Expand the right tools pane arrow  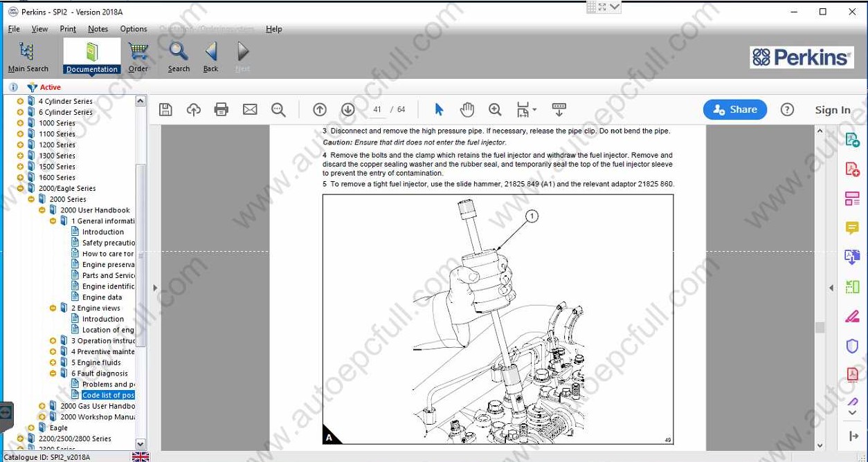831,288
